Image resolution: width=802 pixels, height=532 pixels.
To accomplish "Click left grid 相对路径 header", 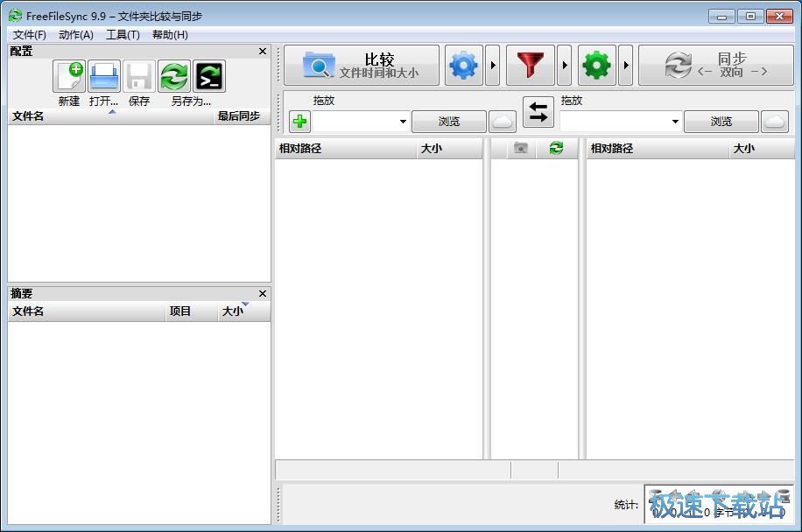I will point(346,149).
